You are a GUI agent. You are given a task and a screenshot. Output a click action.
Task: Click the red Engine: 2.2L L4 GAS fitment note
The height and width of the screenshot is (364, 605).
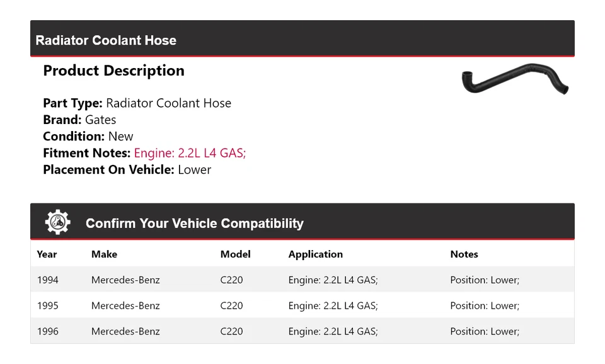click(x=190, y=153)
